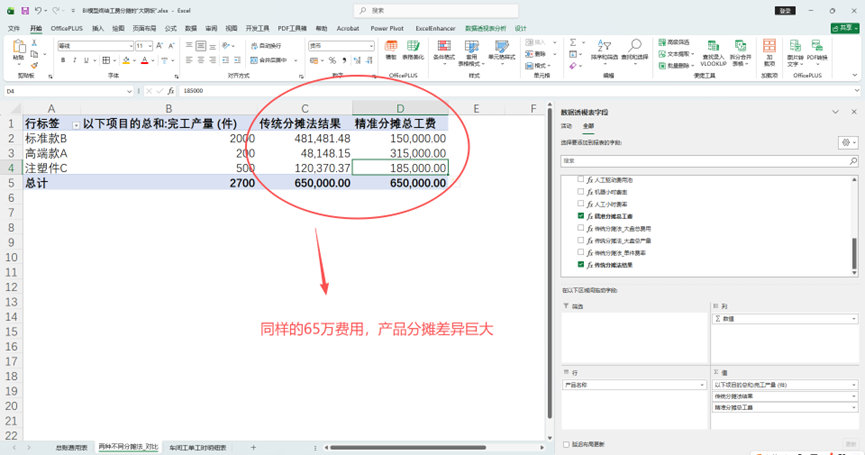865x455 pixels.
Task: Click the Cut scissors icon
Action: (34, 43)
